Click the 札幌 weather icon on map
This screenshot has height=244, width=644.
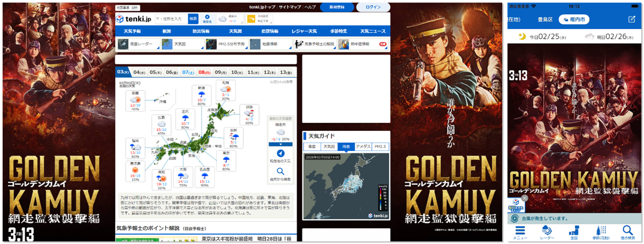point(225,90)
